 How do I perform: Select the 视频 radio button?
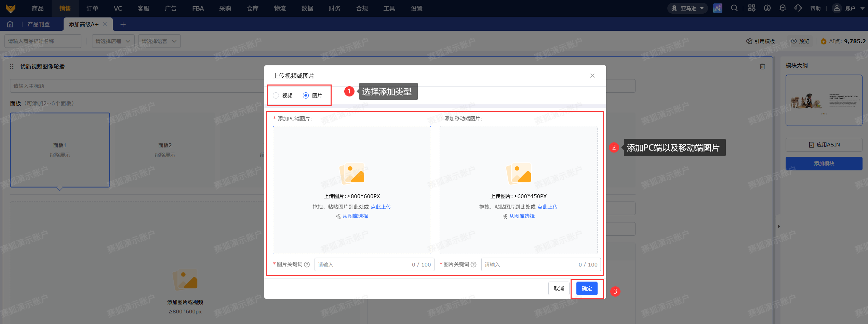276,95
